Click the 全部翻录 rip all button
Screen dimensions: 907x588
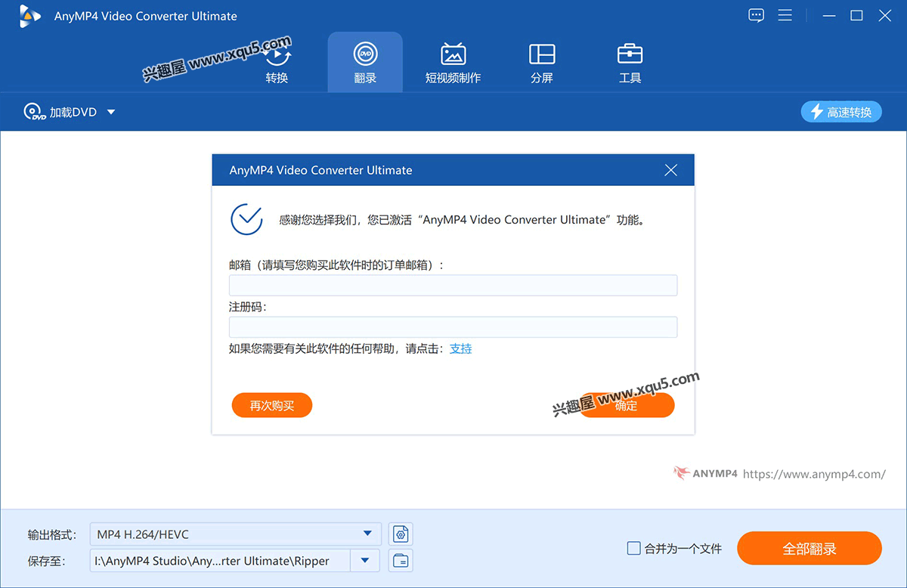pyautogui.click(x=809, y=549)
